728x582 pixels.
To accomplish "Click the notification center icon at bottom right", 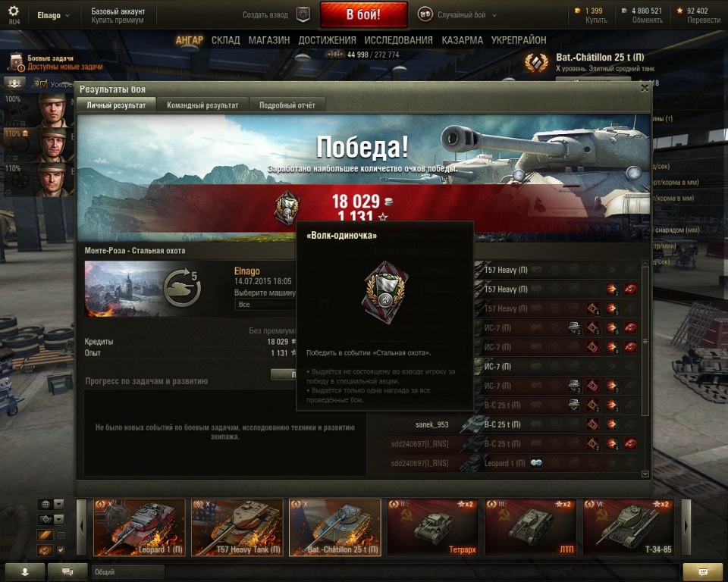I will (703, 572).
